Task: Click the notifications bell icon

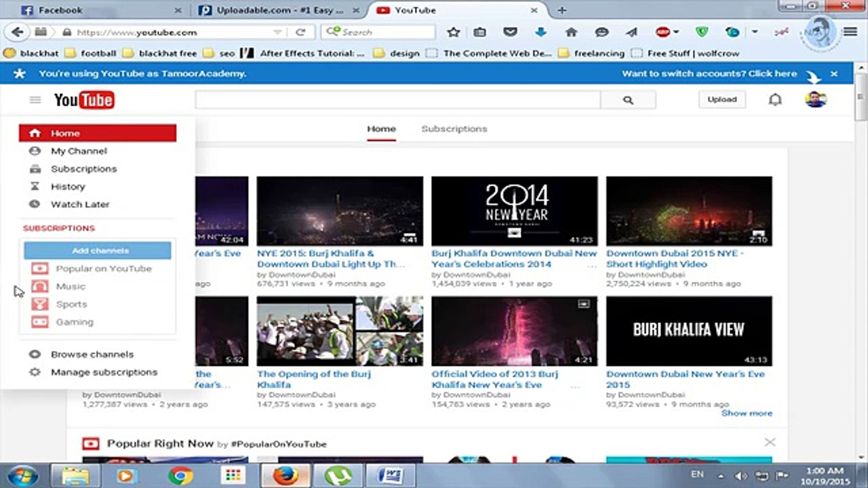Action: click(x=775, y=99)
